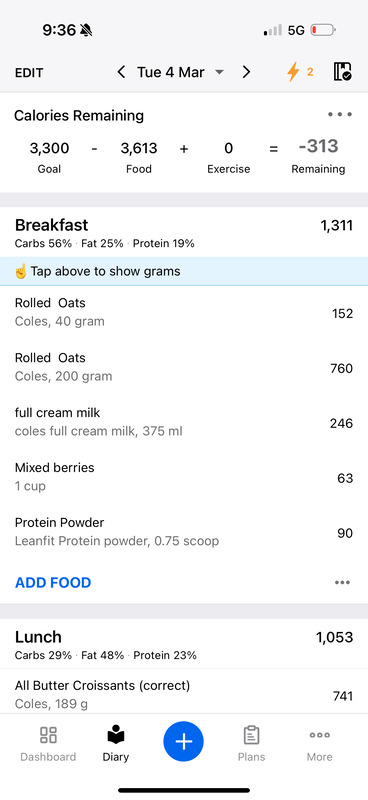Screen dimensions: 368x800
Task: Tap the EDIT button
Action: coord(29,72)
